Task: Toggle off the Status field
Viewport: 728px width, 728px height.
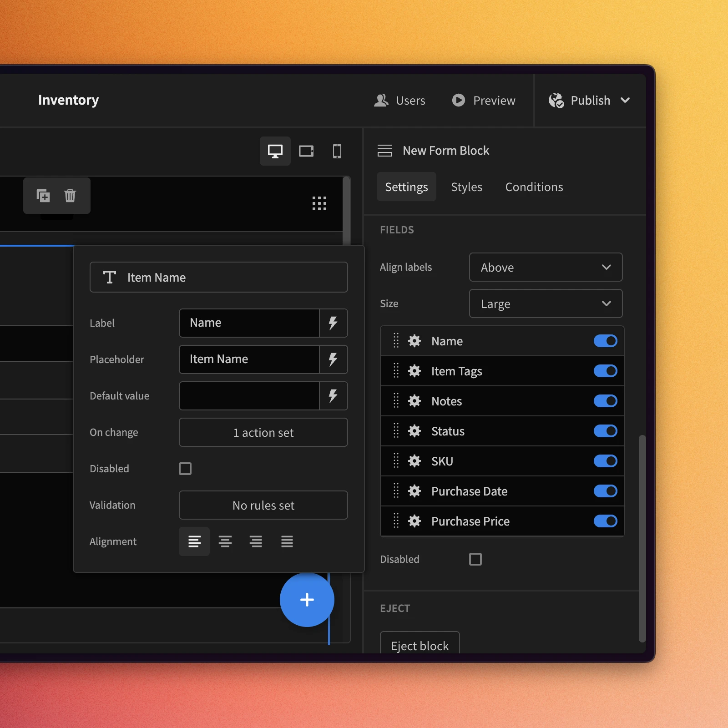Action: pos(606,431)
